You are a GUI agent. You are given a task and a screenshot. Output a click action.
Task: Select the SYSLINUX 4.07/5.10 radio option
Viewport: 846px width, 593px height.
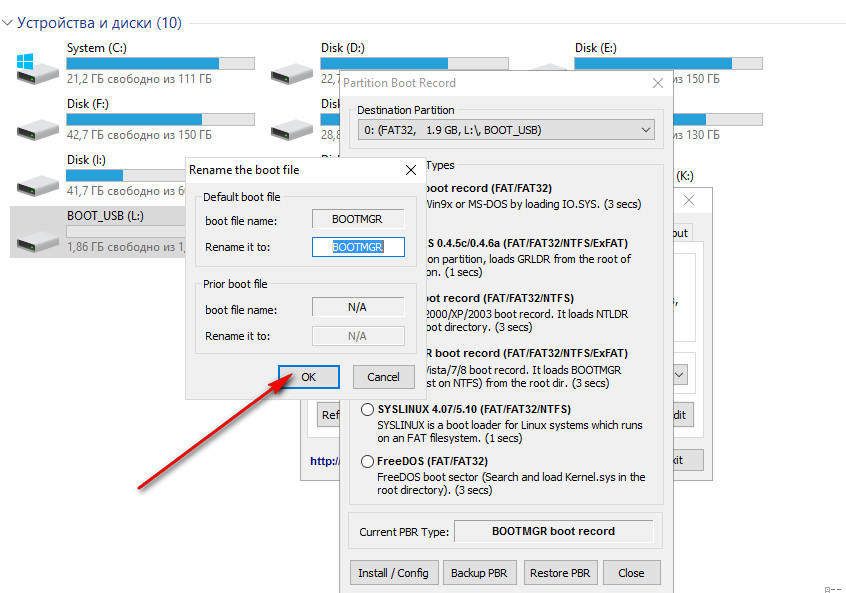pos(368,409)
